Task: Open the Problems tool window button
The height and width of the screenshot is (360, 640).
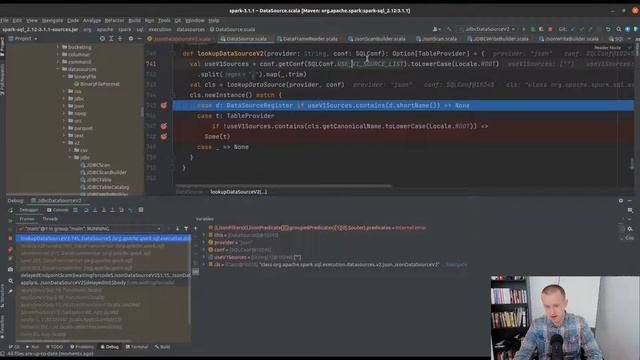Action: (x=82, y=347)
